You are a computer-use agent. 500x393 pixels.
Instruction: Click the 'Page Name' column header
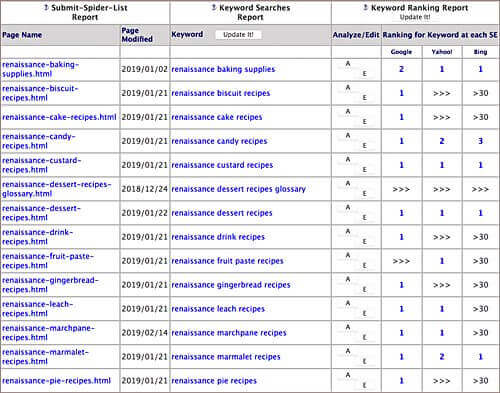pos(22,35)
